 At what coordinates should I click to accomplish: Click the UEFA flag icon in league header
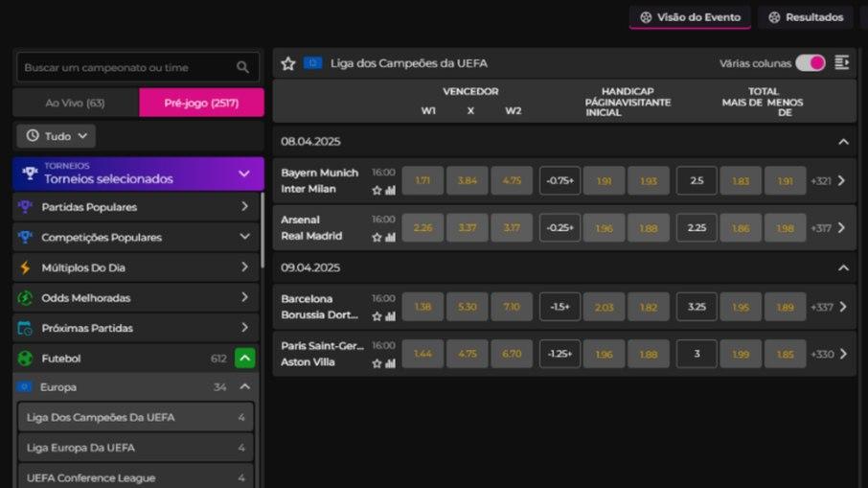[x=312, y=63]
